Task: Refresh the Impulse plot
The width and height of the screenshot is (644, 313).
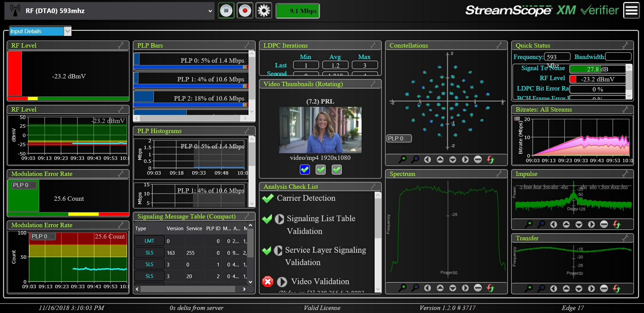Action: pyautogui.click(x=616, y=224)
